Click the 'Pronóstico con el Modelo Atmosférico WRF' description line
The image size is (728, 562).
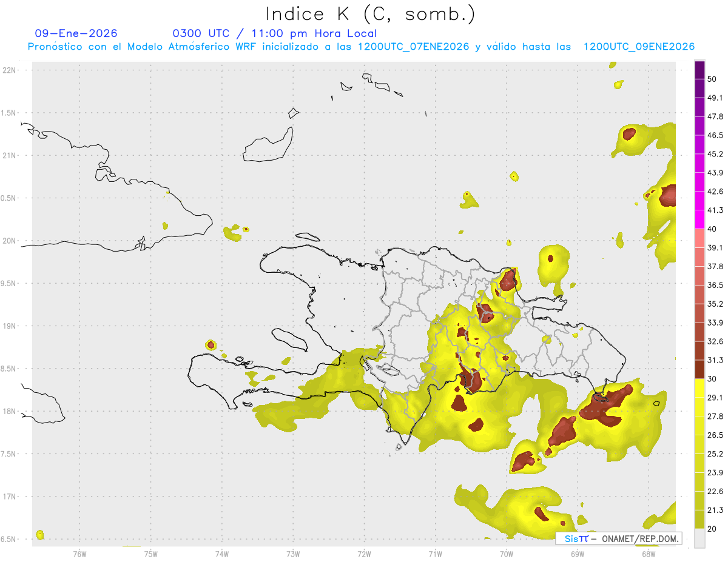tap(361, 47)
